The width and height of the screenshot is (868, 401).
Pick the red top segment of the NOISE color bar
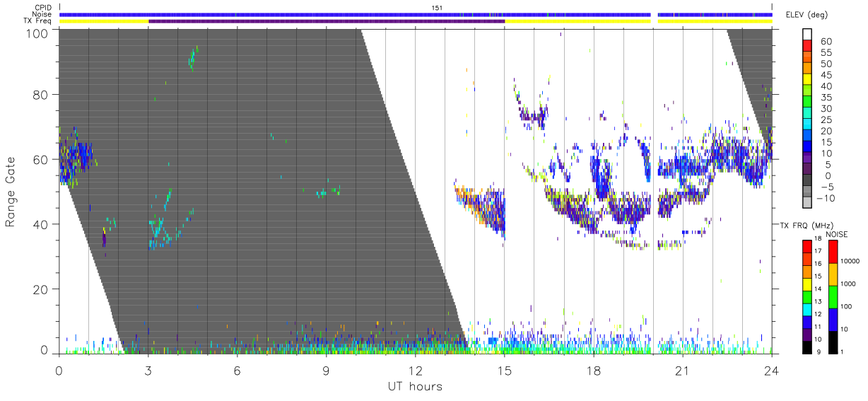(x=833, y=252)
